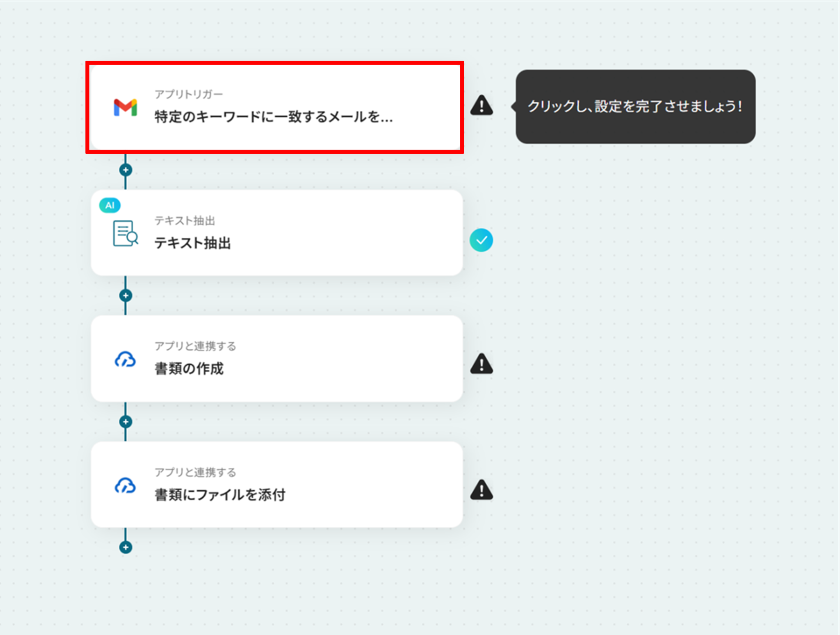
Task: Click warning icon next to Gmail trigger
Action: [x=481, y=105]
